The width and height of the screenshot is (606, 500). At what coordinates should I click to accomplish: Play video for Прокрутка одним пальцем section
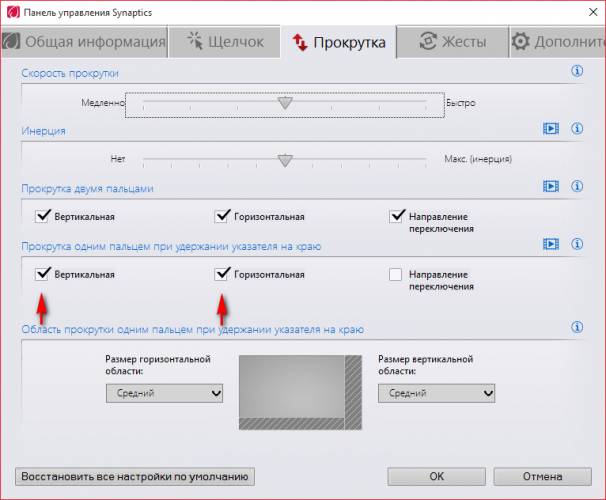(x=550, y=244)
